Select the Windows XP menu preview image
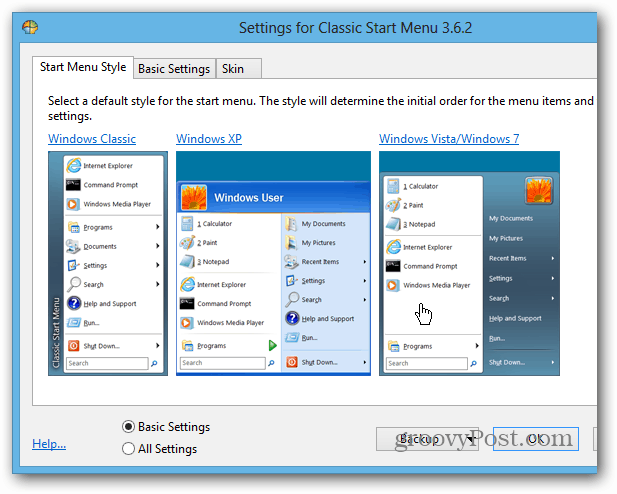617x494 pixels. [273, 263]
